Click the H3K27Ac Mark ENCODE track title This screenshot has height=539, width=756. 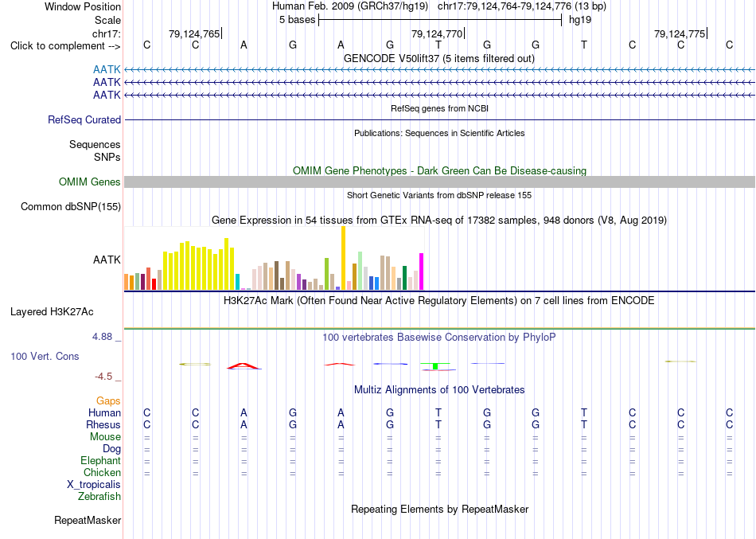click(439, 301)
